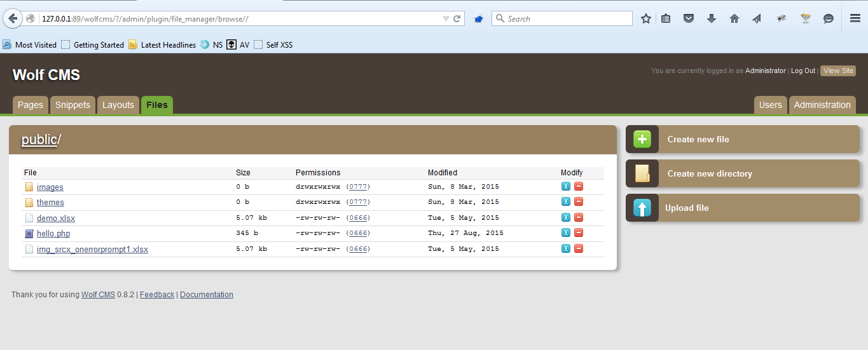Screen dimensions: 868x350
Task: Open img_srcx_onerrorprompt1.xlsx file
Action: [x=92, y=250]
